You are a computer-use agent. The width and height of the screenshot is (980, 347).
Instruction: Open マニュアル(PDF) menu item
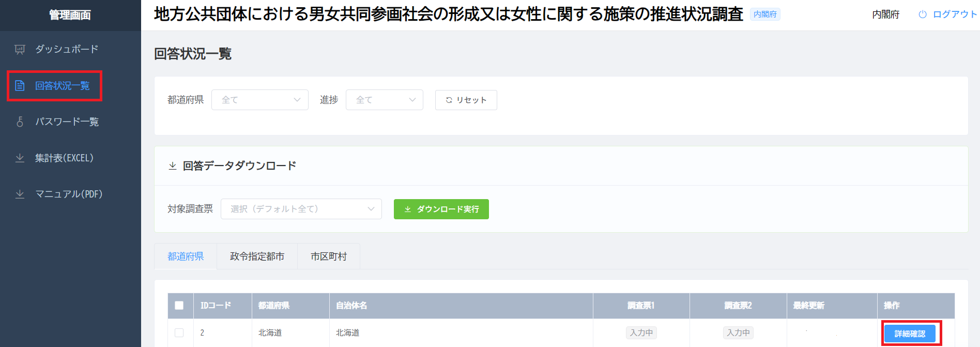(70, 194)
